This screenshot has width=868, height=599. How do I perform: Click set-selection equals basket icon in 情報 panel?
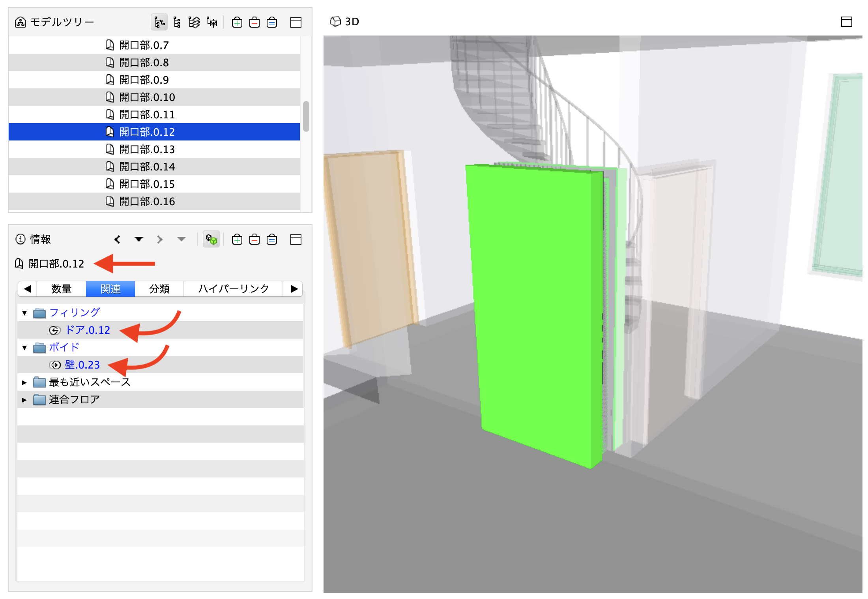pos(272,239)
